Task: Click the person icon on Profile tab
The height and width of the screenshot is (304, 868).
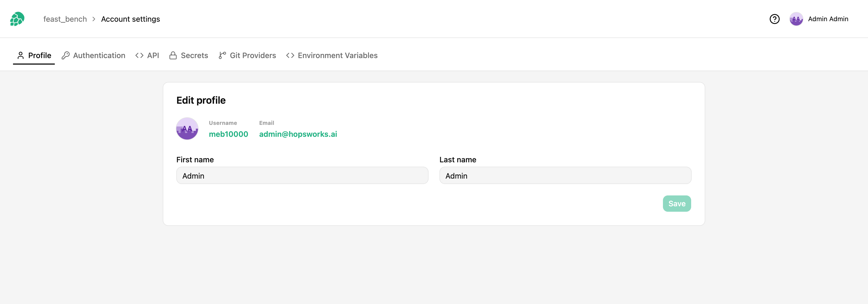Action: (21, 55)
